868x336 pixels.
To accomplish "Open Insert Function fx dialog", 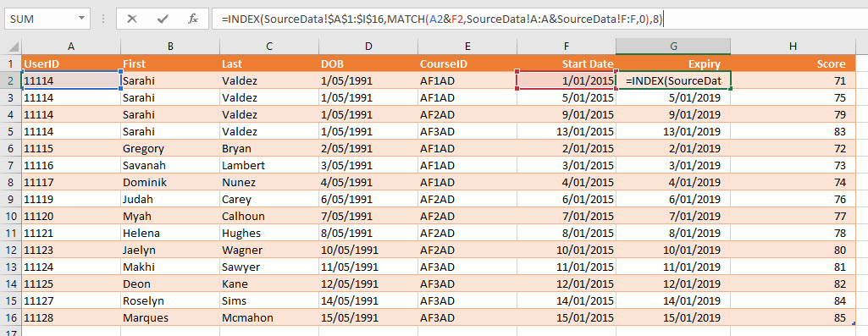I will [192, 19].
